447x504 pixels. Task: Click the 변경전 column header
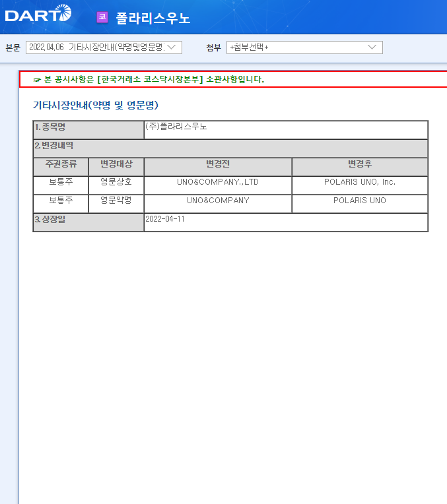point(218,167)
